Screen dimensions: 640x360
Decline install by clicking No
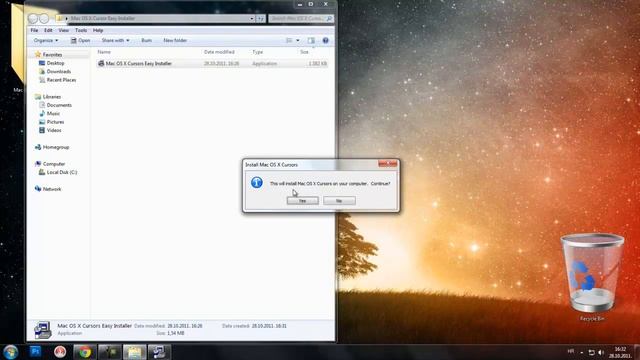(339, 200)
